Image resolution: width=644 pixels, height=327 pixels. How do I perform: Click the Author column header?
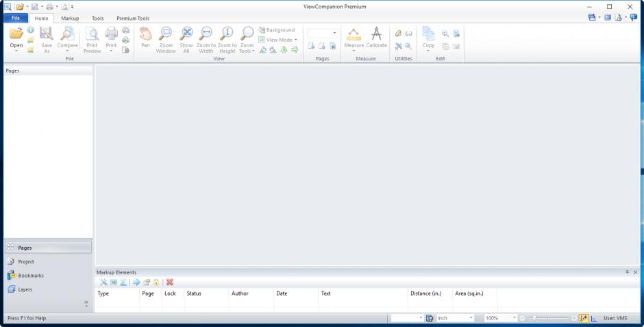click(x=251, y=293)
